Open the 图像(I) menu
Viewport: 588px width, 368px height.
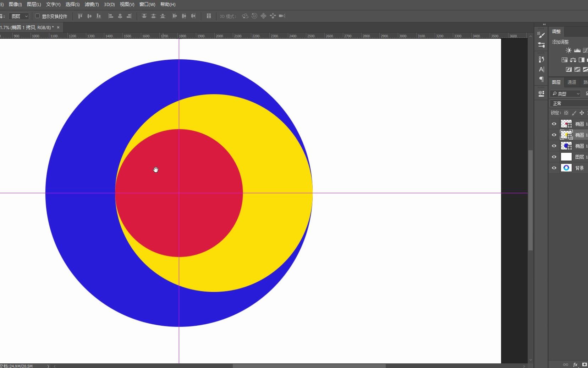[x=15, y=4]
